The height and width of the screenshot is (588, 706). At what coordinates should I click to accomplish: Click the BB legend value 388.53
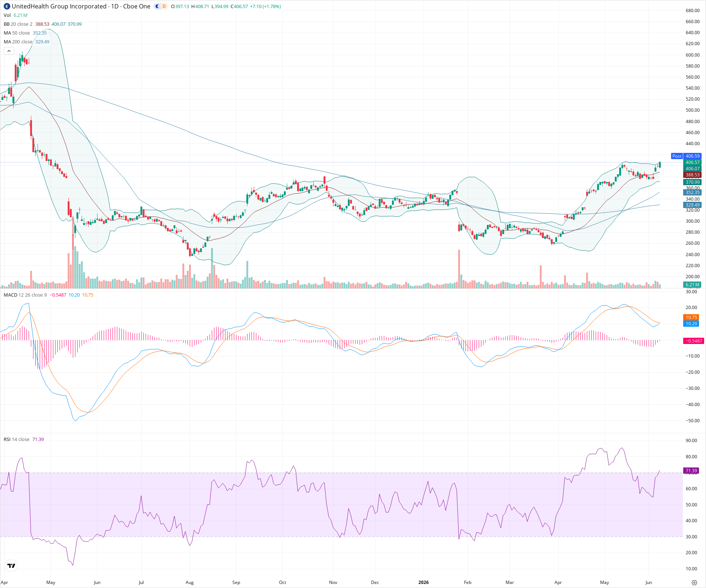(x=42, y=24)
